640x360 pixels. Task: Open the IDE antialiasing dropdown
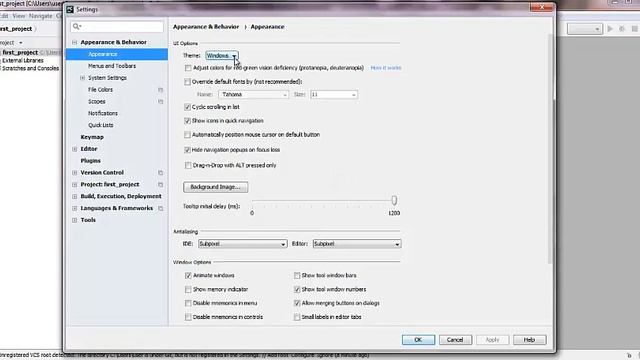point(242,244)
